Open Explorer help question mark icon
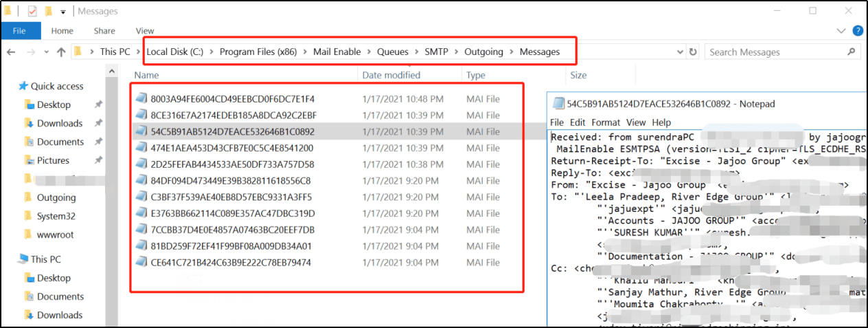 [x=858, y=31]
